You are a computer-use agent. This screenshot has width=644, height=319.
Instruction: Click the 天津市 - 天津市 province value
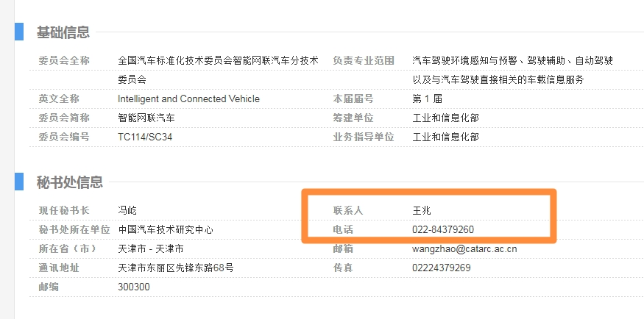click(x=151, y=248)
